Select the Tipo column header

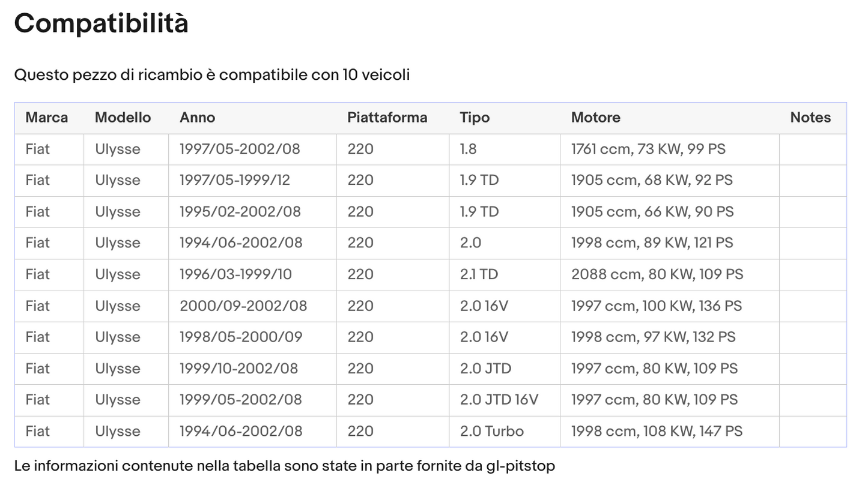click(475, 118)
